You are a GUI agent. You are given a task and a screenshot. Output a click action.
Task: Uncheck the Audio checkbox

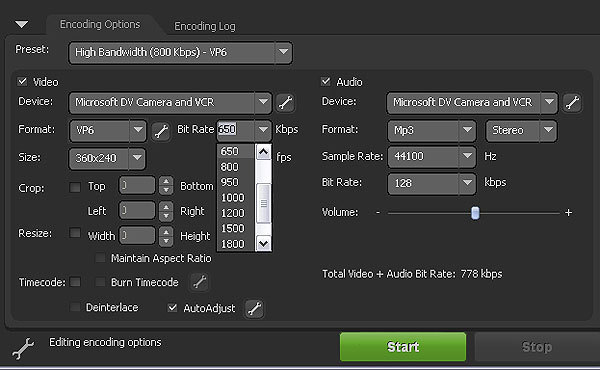tap(326, 81)
